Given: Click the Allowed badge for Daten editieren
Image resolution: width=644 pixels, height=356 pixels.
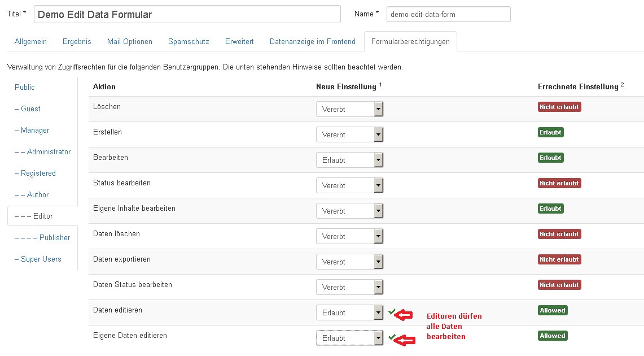Looking at the screenshot, I should click(x=552, y=310).
